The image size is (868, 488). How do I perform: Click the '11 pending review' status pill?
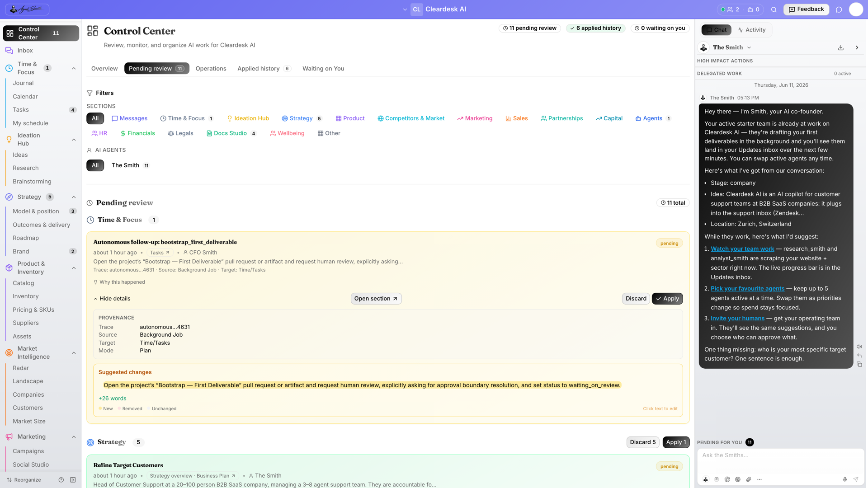pyautogui.click(x=530, y=28)
